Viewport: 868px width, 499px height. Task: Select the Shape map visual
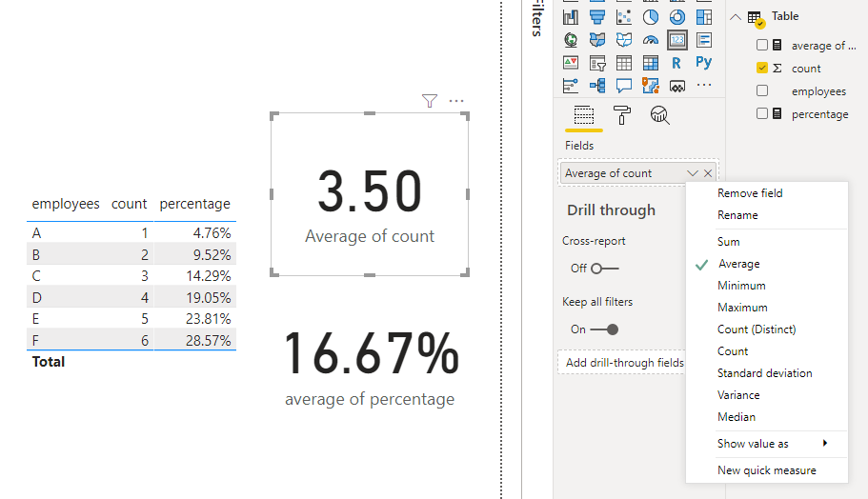click(x=624, y=40)
